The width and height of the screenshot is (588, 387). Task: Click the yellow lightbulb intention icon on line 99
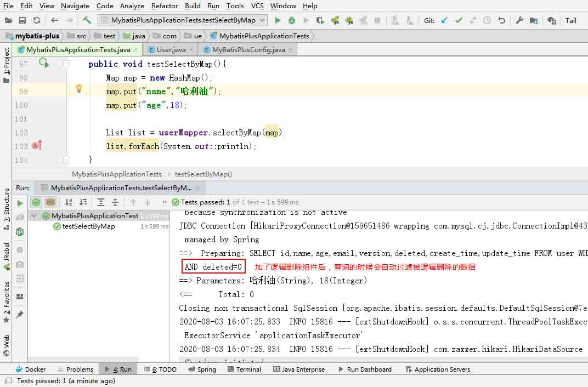(79, 88)
